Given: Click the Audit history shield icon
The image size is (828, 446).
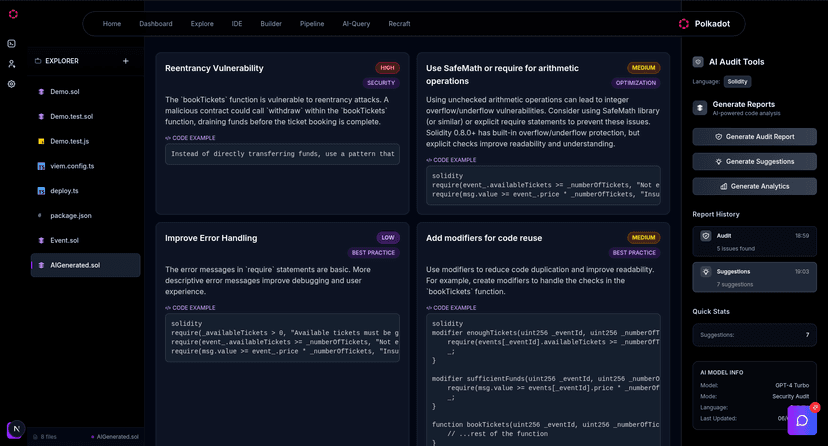Looking at the screenshot, I should (706, 236).
